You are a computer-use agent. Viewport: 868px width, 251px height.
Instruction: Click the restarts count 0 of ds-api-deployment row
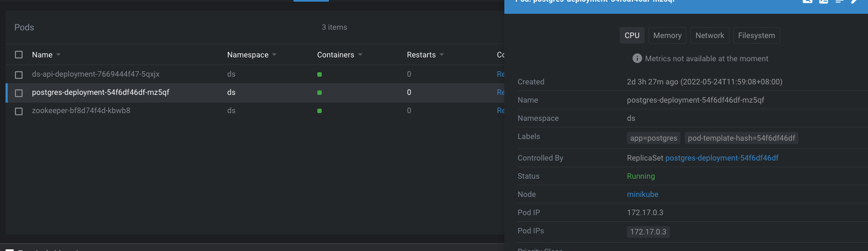pos(409,74)
